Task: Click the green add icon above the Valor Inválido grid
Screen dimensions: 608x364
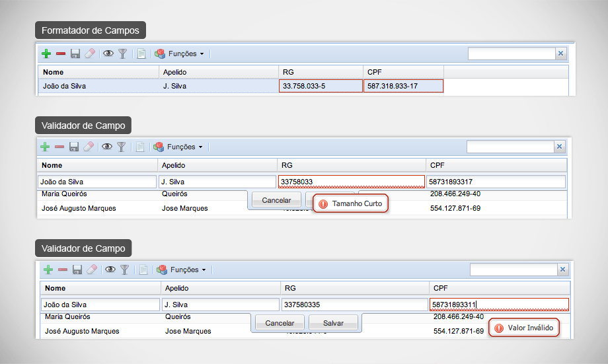Action: click(x=48, y=270)
